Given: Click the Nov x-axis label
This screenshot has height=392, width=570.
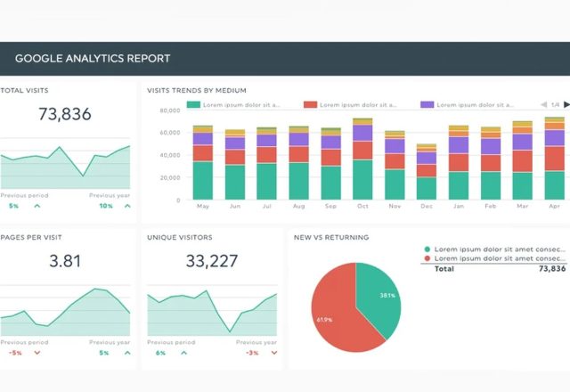Looking at the screenshot, I should click(x=395, y=206).
